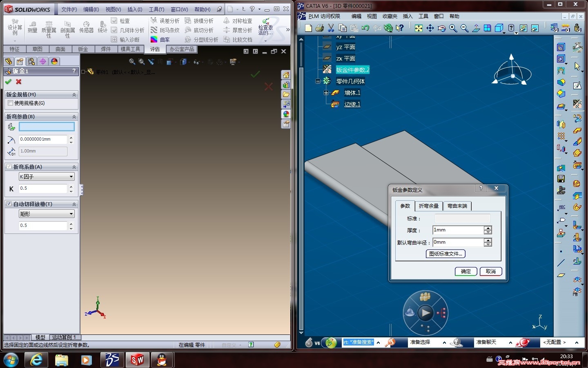Image resolution: width=588 pixels, height=368 pixels.
Task: Open the 文件(F) menu in SolidWorks
Action: point(69,9)
